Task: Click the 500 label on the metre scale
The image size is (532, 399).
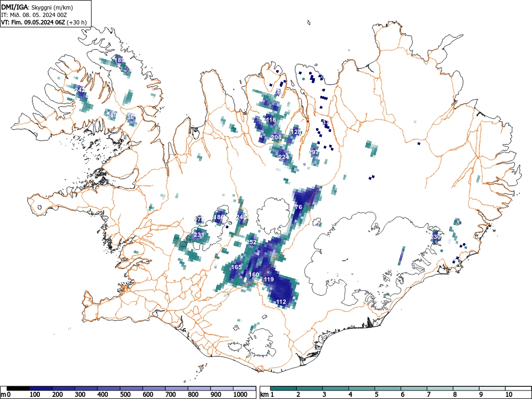Action: click(x=126, y=395)
